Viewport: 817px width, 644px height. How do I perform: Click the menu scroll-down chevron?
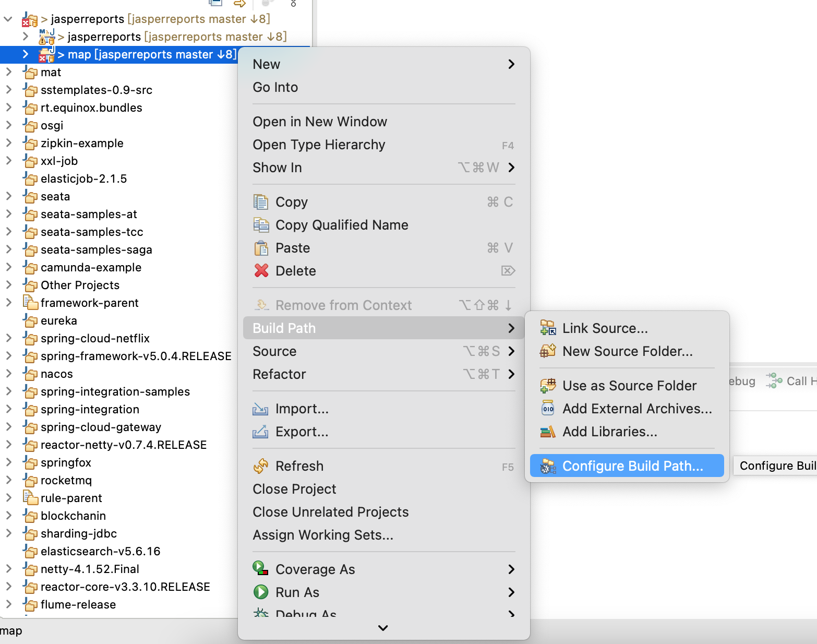coord(383,628)
